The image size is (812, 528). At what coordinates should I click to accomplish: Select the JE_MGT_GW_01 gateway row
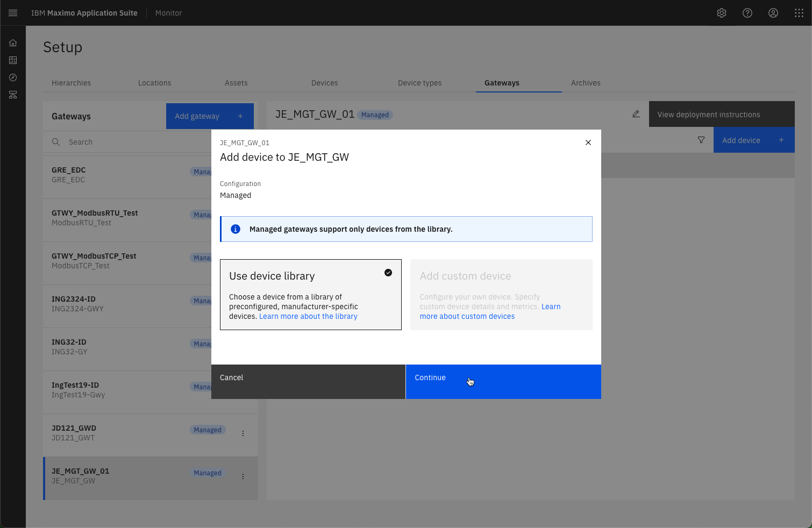coord(151,479)
